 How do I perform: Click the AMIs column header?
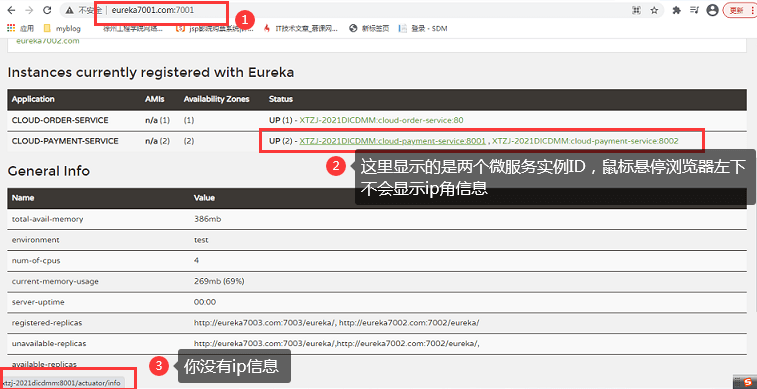[154, 99]
